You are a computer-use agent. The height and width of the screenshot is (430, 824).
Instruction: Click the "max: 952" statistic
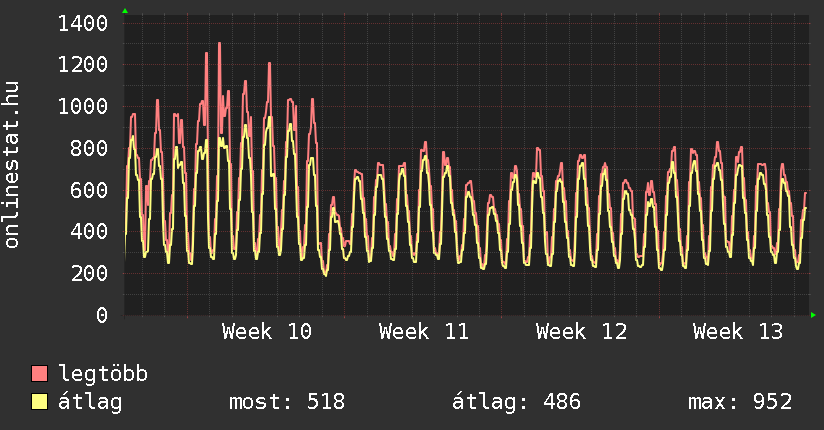pyautogui.click(x=740, y=402)
